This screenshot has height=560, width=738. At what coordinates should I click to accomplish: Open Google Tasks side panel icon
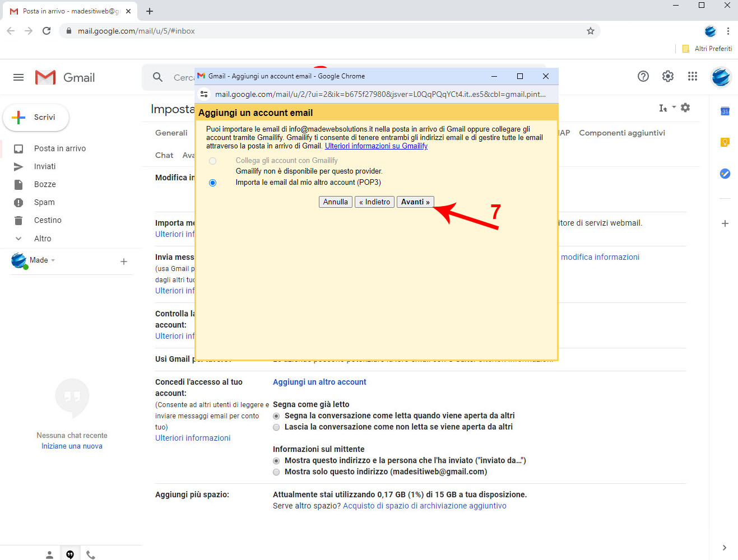coord(725,174)
